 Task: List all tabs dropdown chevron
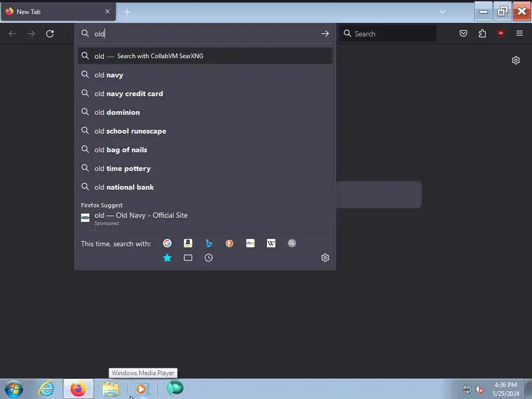tap(443, 11)
